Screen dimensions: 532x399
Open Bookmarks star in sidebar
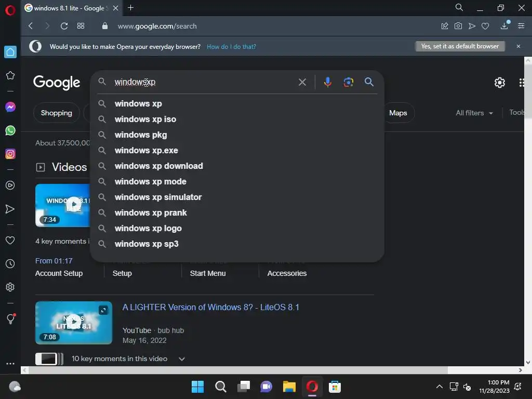click(x=10, y=75)
